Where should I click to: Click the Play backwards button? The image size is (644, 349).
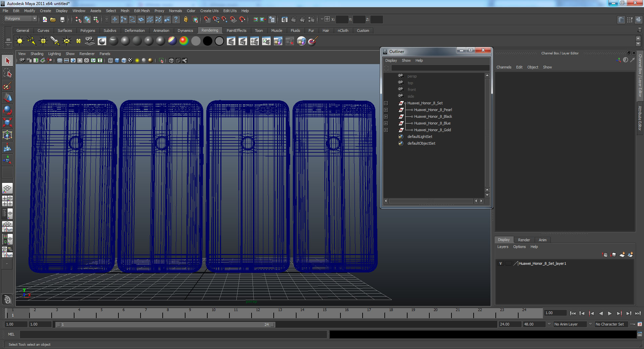[x=600, y=313]
